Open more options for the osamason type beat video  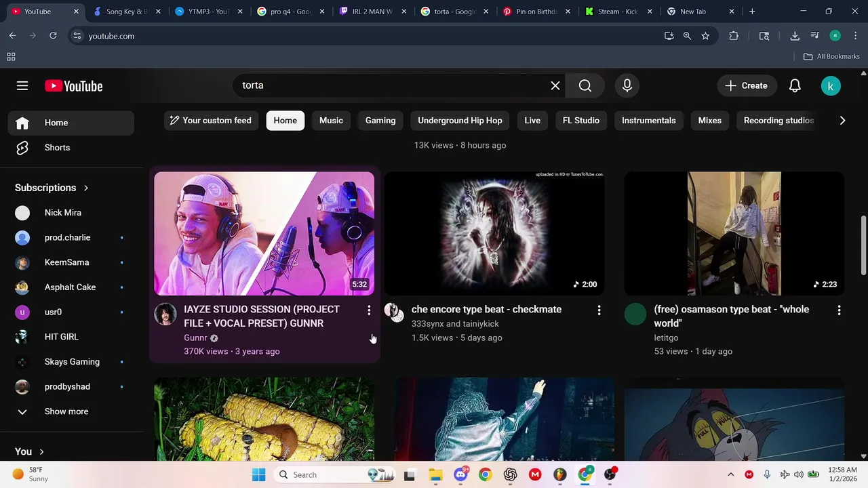[839, 310]
